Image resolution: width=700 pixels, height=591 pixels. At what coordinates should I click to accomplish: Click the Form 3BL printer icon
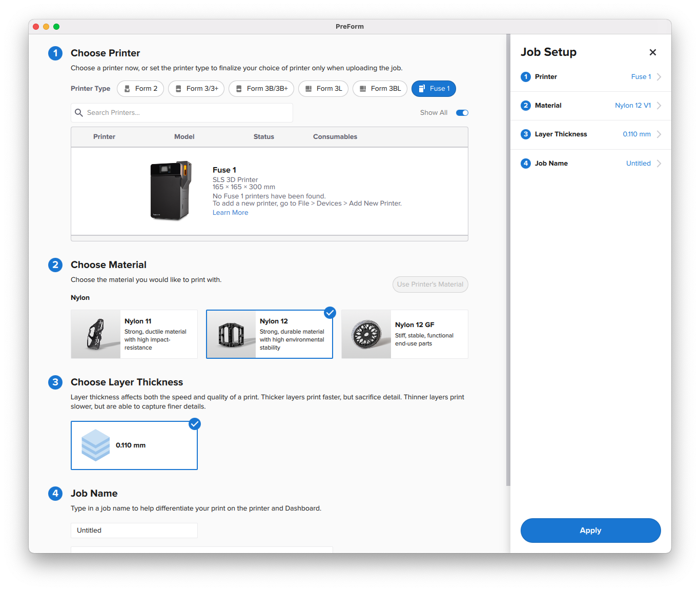coord(363,89)
